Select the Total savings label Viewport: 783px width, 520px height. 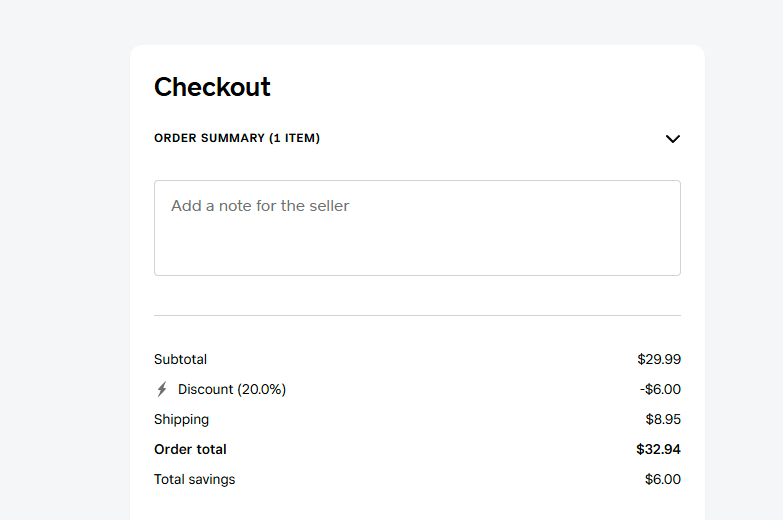click(194, 479)
